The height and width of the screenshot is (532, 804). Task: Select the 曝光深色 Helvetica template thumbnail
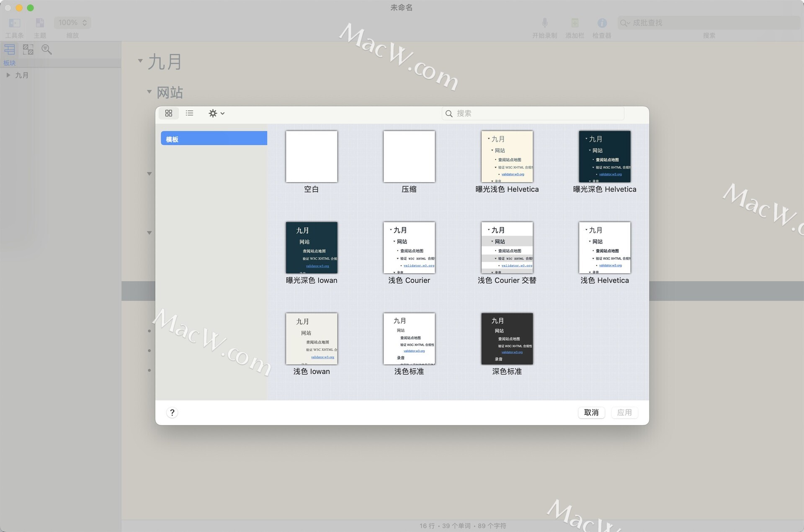tap(604, 157)
